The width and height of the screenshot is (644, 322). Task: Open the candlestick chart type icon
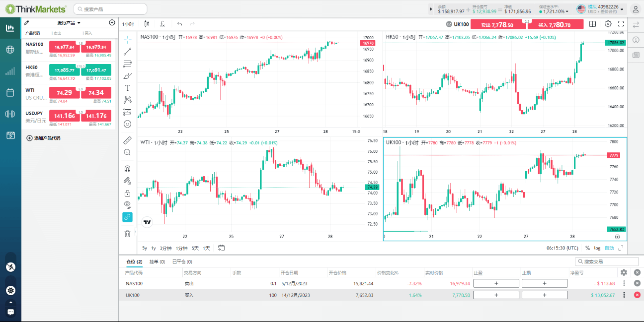147,24
